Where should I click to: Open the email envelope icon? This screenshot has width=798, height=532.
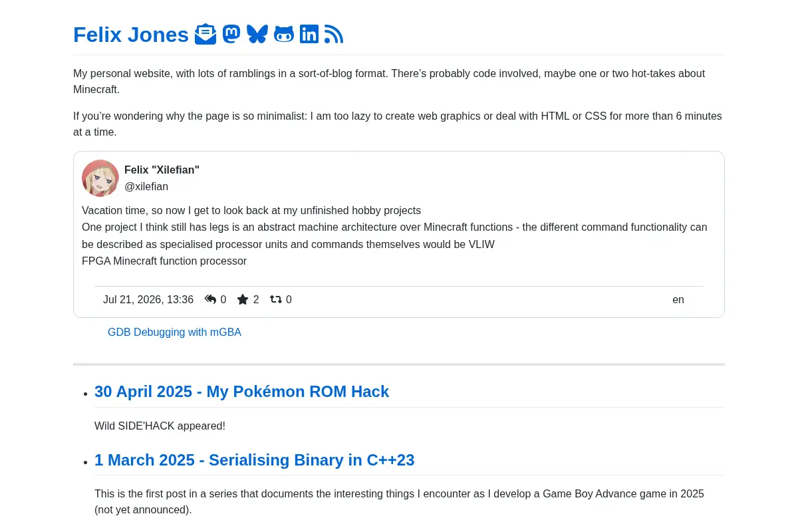205,35
